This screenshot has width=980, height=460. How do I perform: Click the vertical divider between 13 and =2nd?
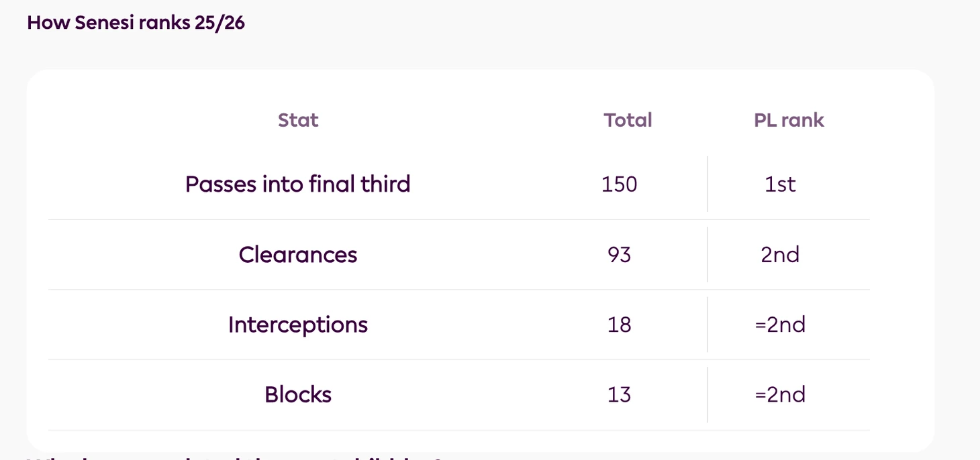707,394
